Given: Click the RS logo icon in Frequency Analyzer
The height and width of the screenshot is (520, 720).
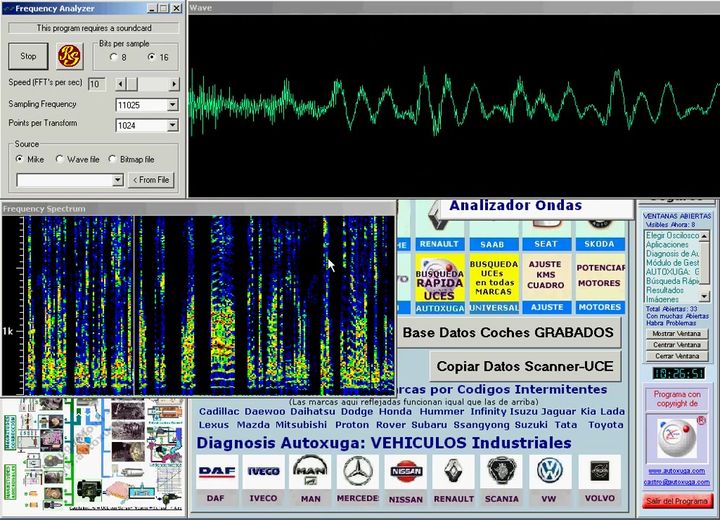Looking at the screenshot, I should (69, 56).
